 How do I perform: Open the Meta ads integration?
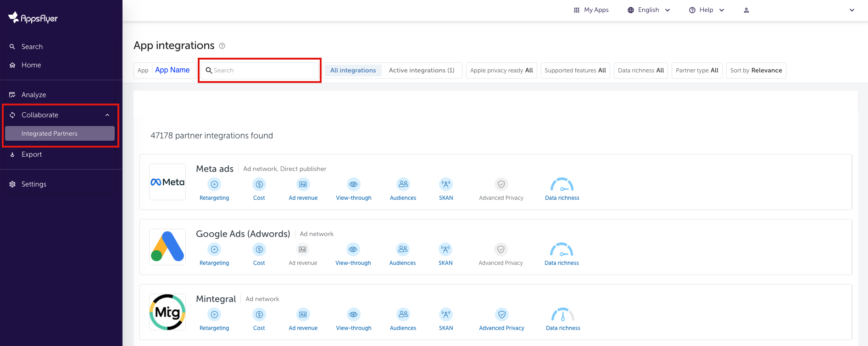click(215, 169)
